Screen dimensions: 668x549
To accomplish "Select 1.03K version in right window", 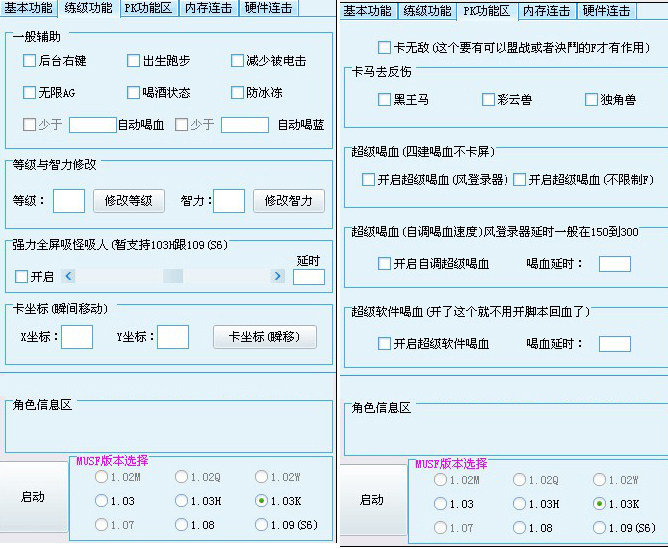I will [x=599, y=504].
